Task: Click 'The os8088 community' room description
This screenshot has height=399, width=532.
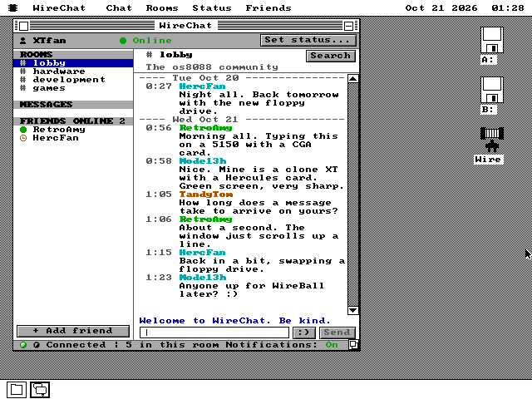Action: [212, 66]
